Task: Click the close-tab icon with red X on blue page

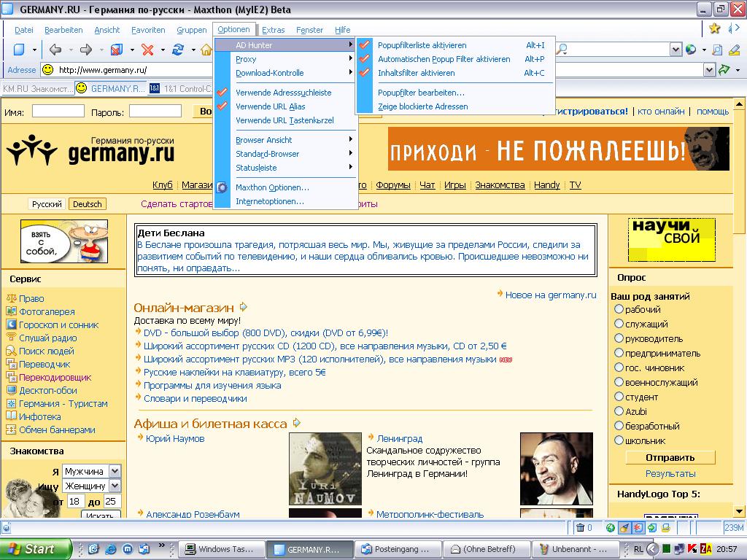Action: click(117, 50)
